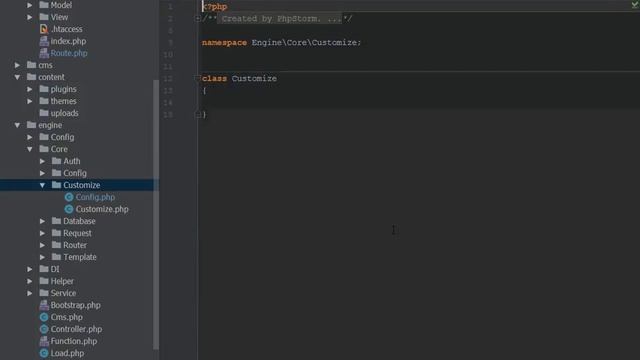This screenshot has height=360, width=640.
Task: Click the themes folder icon
Action: click(x=44, y=101)
